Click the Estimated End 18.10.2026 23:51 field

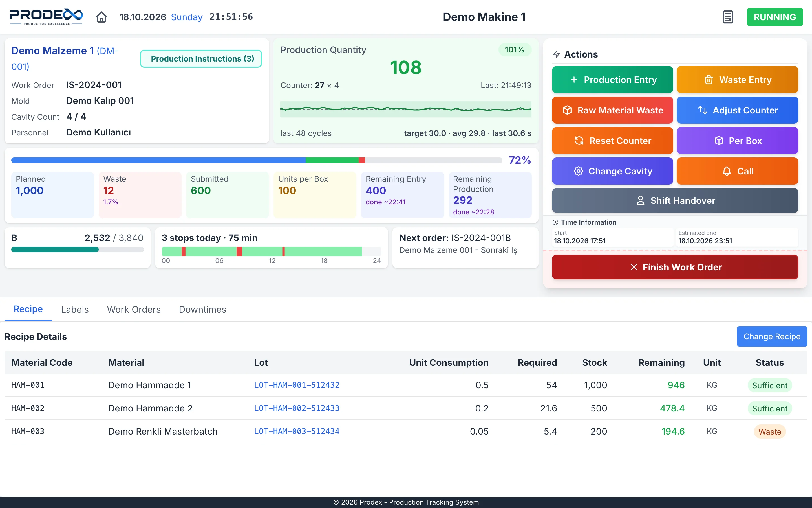pyautogui.click(x=737, y=237)
